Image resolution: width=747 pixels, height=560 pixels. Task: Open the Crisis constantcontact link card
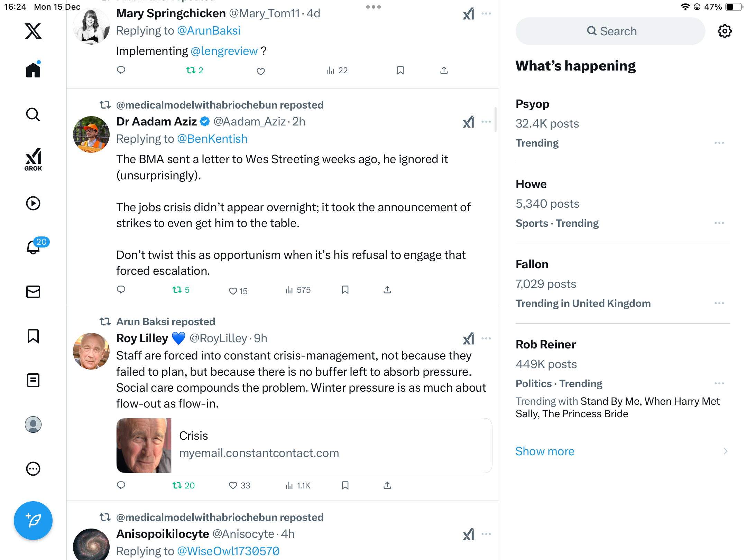click(x=304, y=445)
